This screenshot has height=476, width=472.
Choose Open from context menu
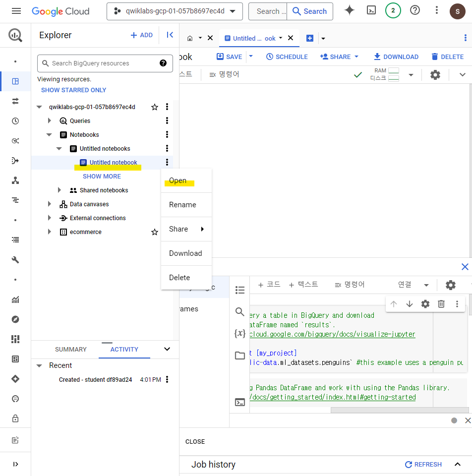point(186,180)
